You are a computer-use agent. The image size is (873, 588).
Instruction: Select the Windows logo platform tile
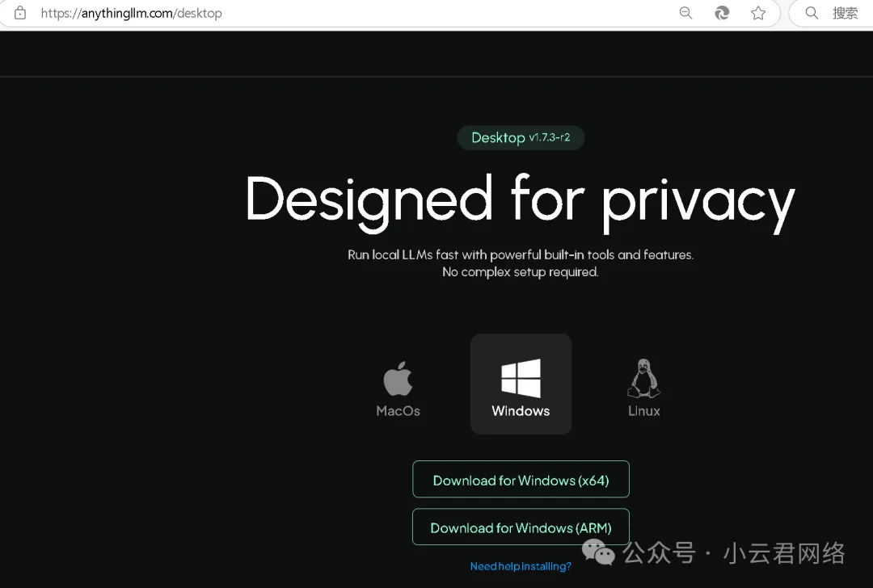(x=521, y=378)
